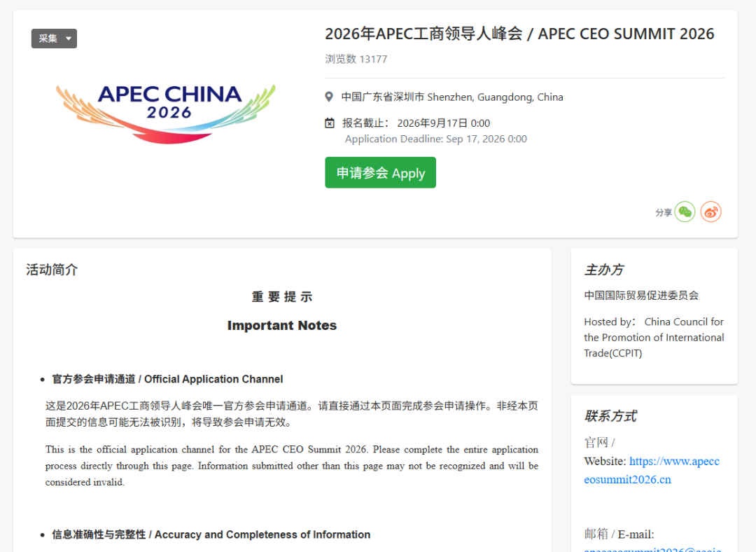Image resolution: width=756 pixels, height=552 pixels.
Task: Open the 采集 dropdown button
Action: (x=54, y=39)
